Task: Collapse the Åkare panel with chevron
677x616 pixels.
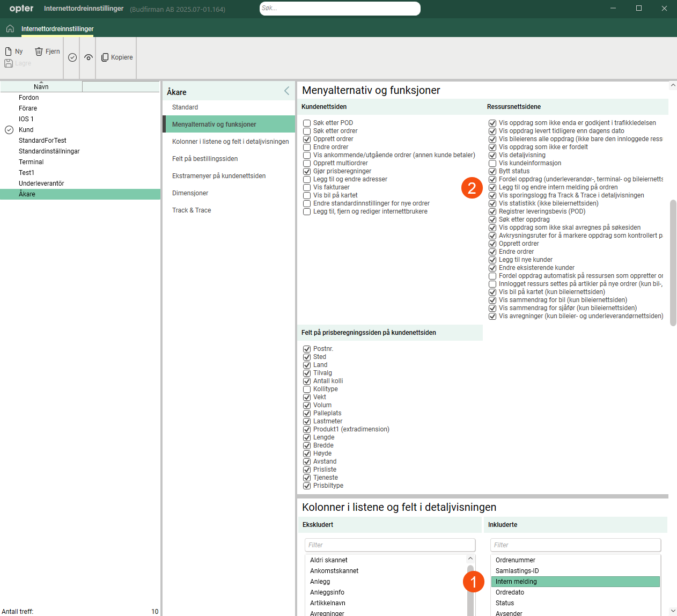Action: (287, 91)
